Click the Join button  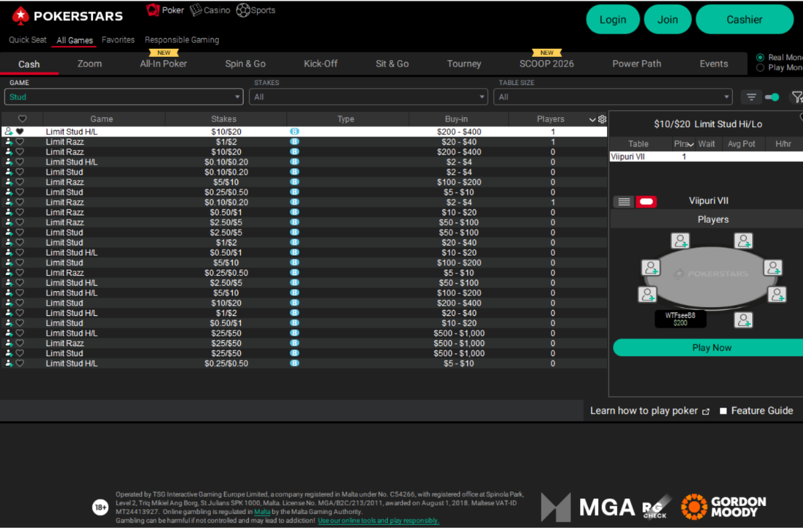pos(668,19)
